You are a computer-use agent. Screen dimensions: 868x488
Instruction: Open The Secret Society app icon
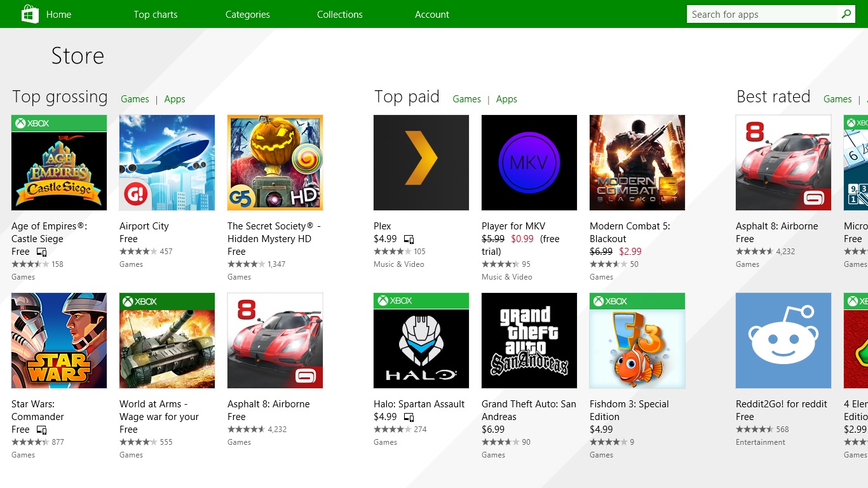click(275, 163)
